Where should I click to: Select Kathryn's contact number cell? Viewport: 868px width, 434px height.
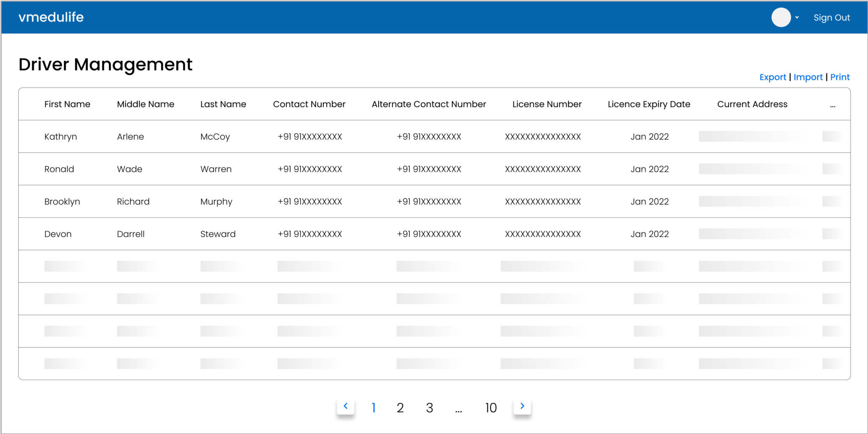tap(310, 137)
